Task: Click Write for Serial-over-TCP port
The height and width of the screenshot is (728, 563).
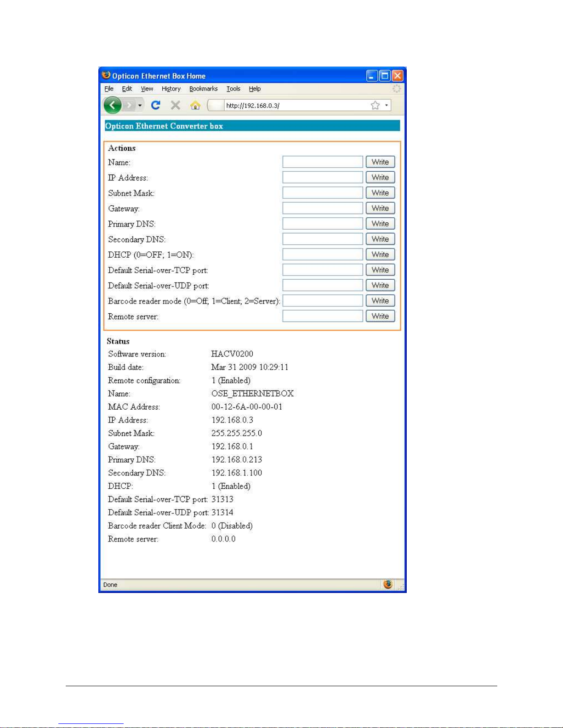Action: pyautogui.click(x=380, y=270)
